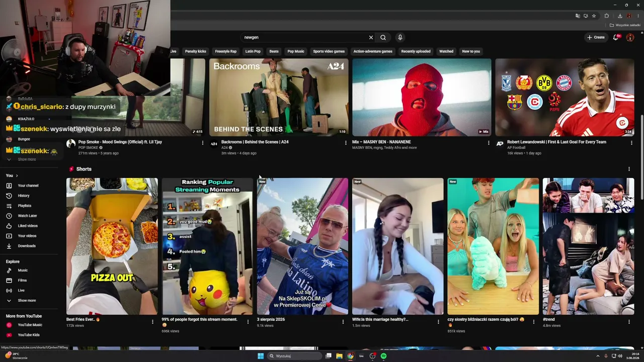644x362 pixels.
Task: Open options for Robert Lewandowski video
Action: point(631,143)
